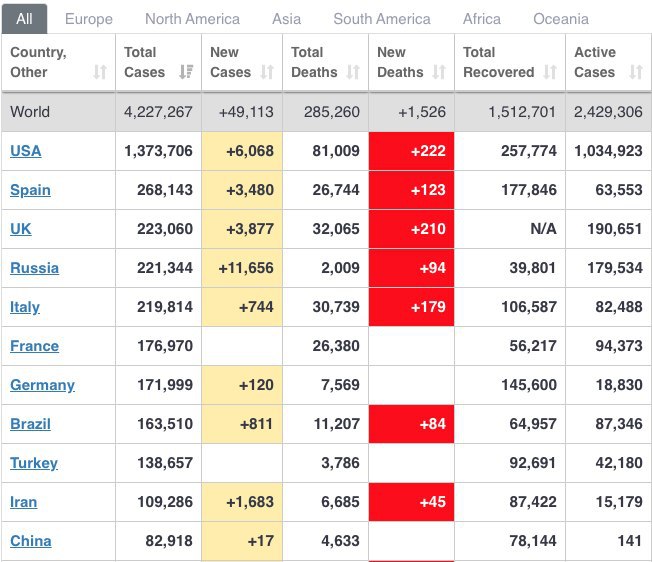Sort by New Deaths column icon
This screenshot has width=652, height=562.
point(439,72)
